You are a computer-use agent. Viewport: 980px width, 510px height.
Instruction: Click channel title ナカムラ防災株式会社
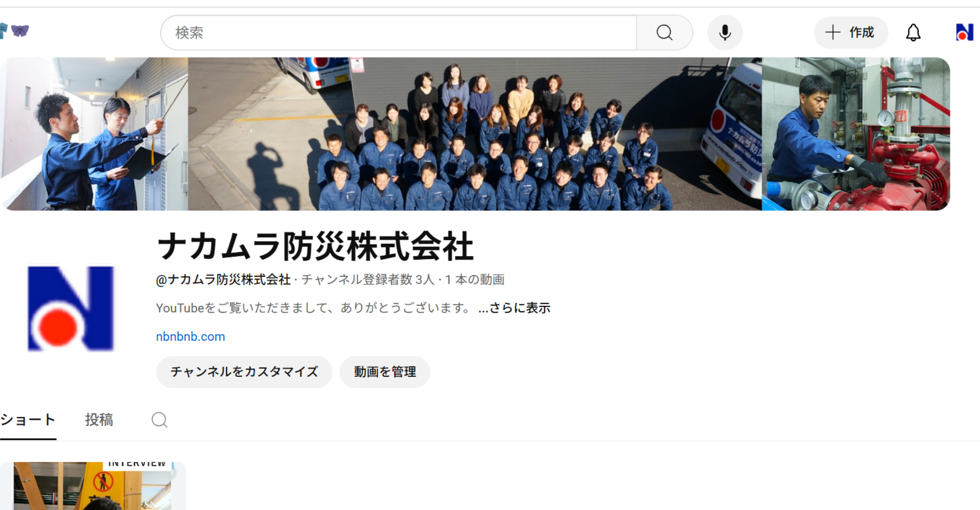click(315, 246)
